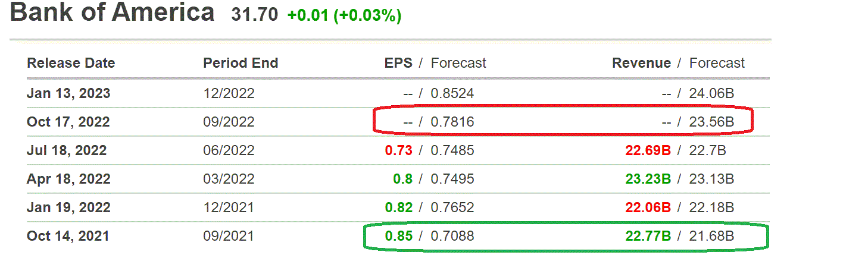Viewport: 868px width, 274px height.
Task: Click the EPS column header
Action: click(x=398, y=63)
